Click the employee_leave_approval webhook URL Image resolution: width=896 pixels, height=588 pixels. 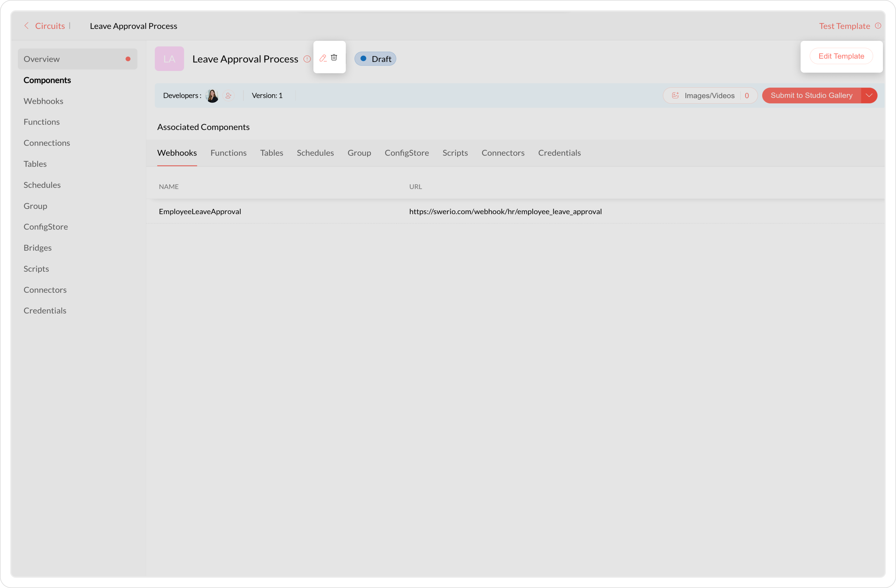pos(505,212)
